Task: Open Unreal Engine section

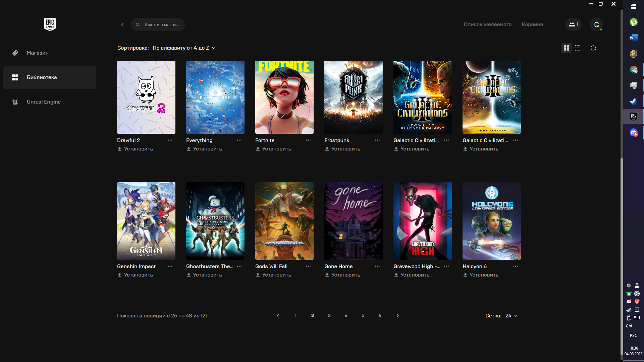Action: click(x=50, y=102)
